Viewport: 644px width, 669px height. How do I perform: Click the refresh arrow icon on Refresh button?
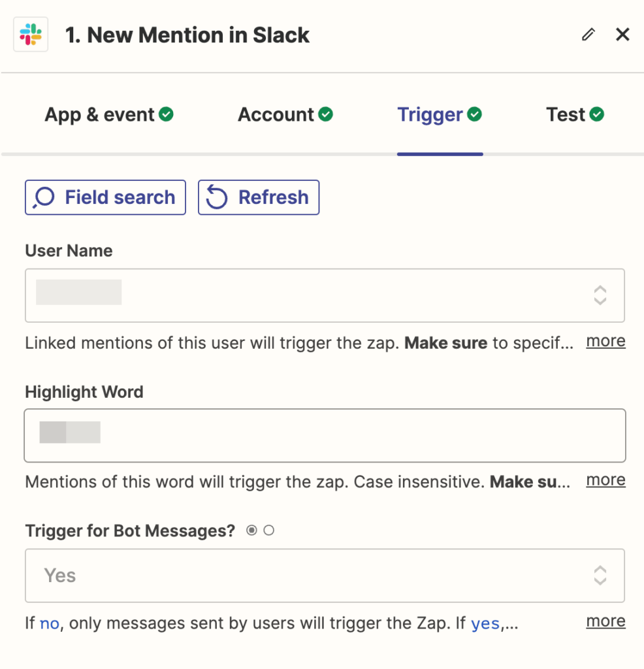coord(216,197)
